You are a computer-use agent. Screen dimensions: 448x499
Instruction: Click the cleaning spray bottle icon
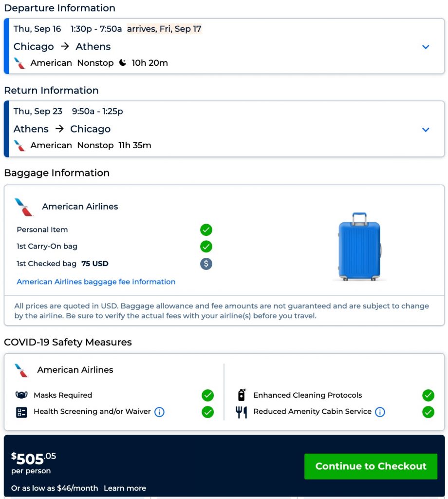(x=242, y=395)
